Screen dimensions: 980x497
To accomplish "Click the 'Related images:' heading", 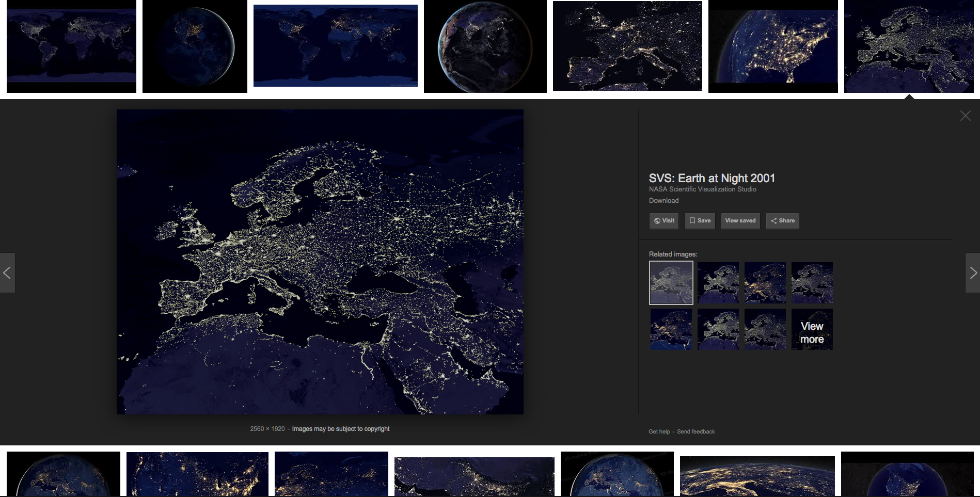I will click(673, 254).
